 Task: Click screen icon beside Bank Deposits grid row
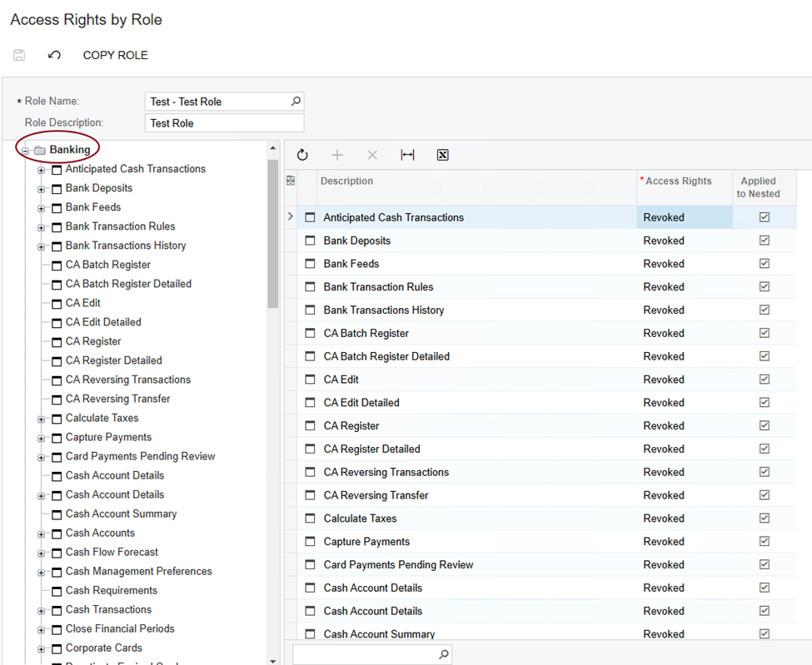click(x=310, y=241)
